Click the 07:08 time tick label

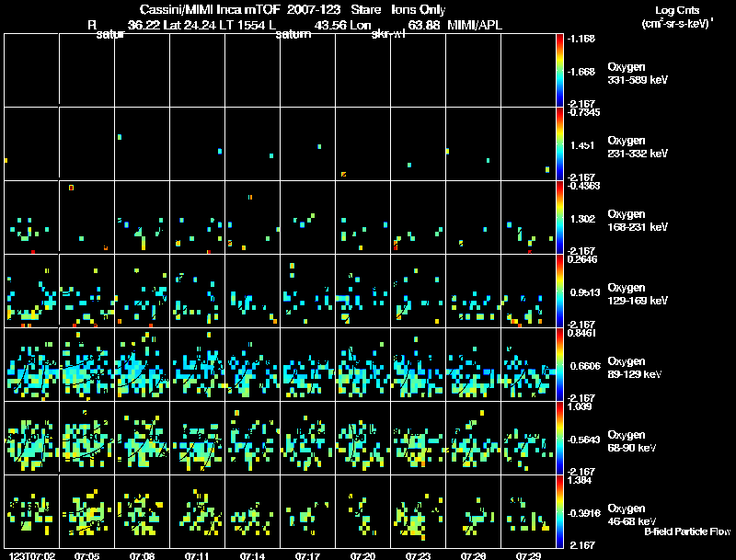[142, 555]
